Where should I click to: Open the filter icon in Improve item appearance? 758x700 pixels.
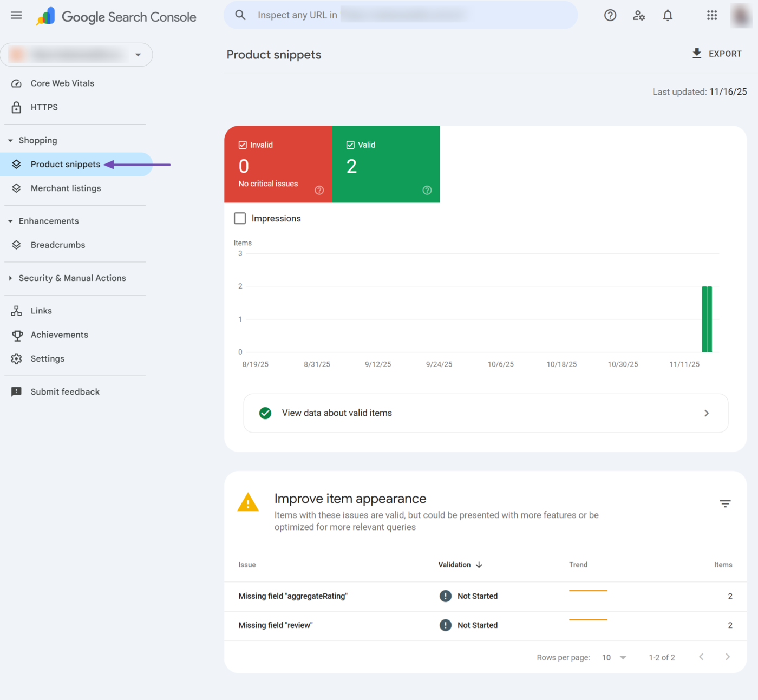725,503
